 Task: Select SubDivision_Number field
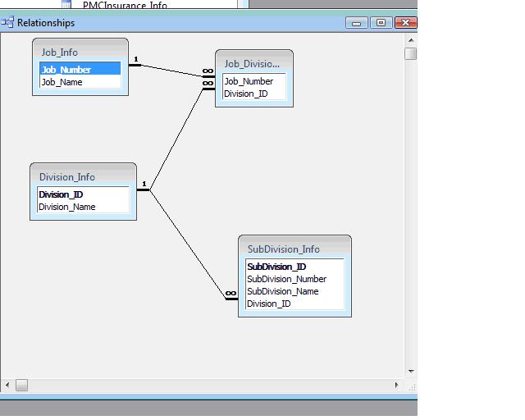coord(294,279)
